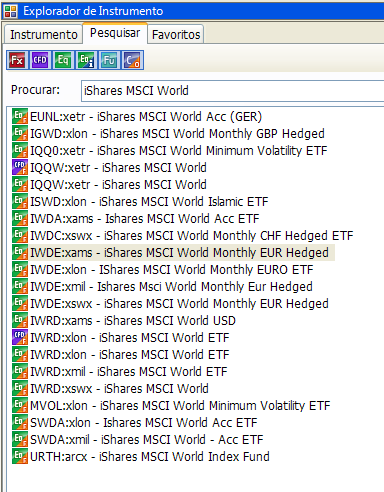
Task: Select IWRD:xswx iShares MSCI World row
Action: (119, 389)
